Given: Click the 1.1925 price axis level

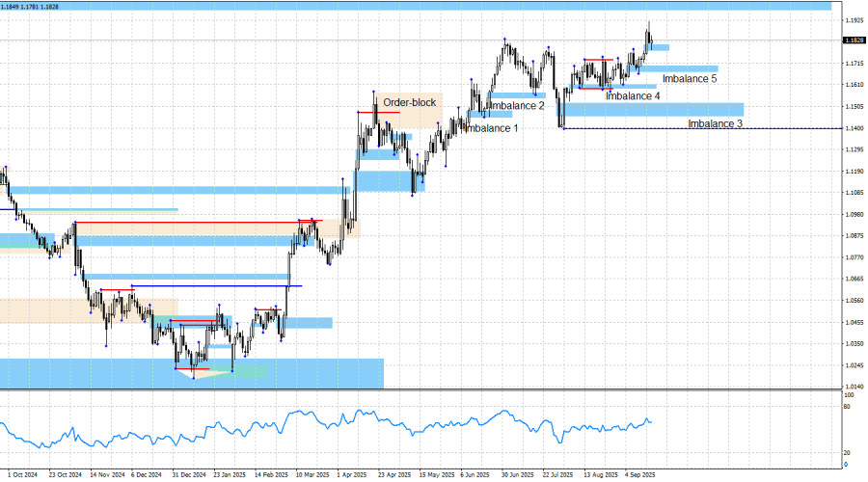Looking at the screenshot, I should 853,20.
